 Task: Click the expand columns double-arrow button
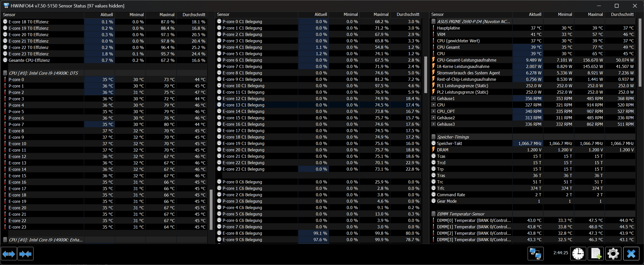[x=9, y=254]
